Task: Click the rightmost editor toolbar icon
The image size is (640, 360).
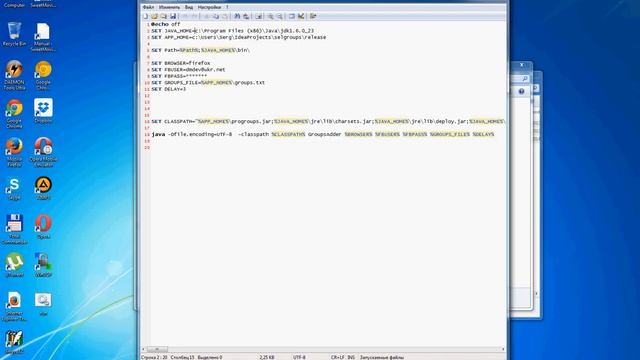Action: pyautogui.click(x=313, y=16)
